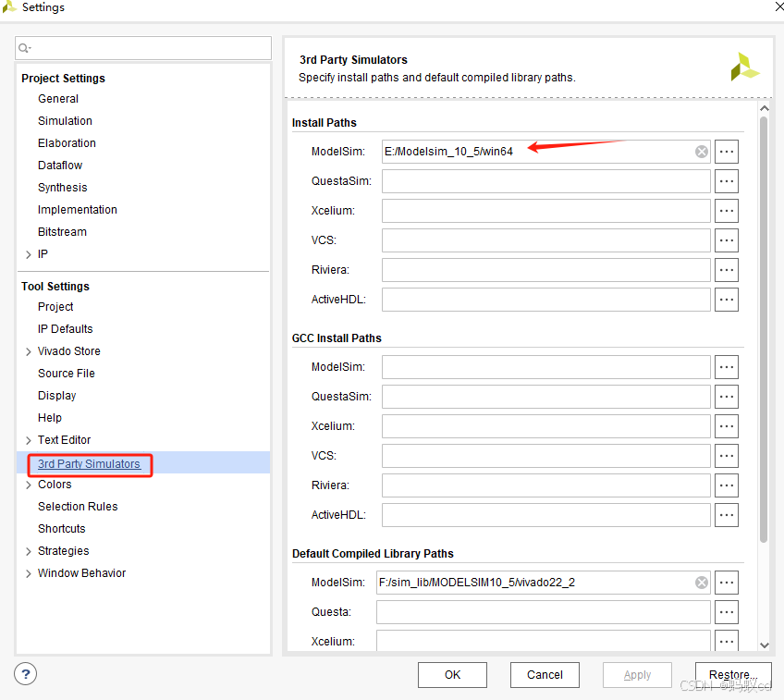Click the VCS GCC install path field
Image resolution: width=784 pixels, height=700 pixels.
[546, 456]
